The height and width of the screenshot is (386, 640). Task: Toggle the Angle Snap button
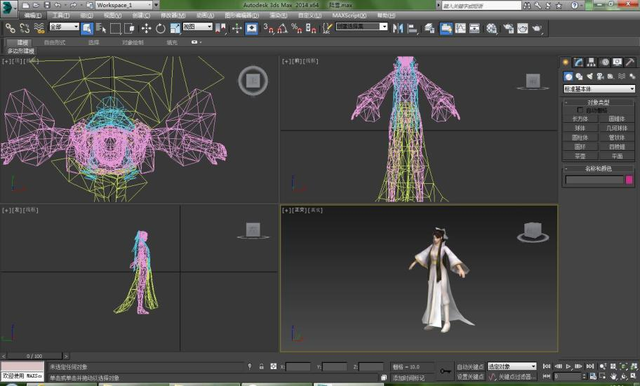282,28
